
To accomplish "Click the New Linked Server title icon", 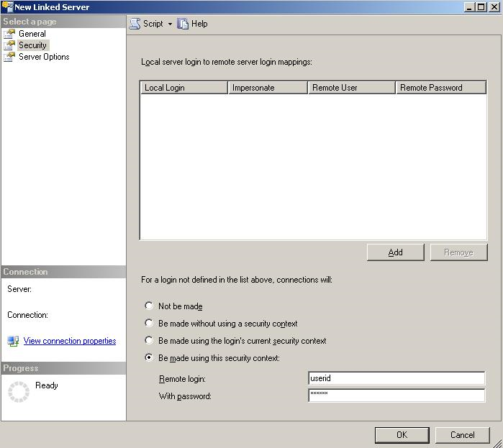I will (7, 6).
